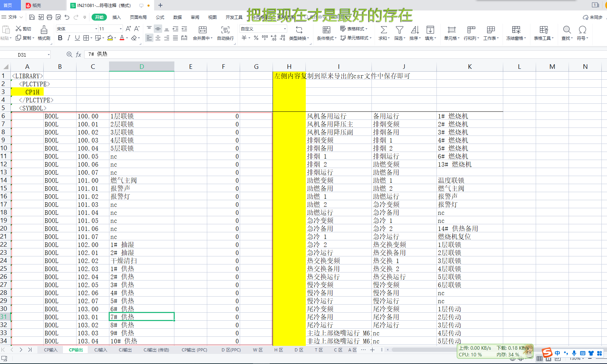The width and height of the screenshot is (607, 364).
Task: Open the font name dropdown showing 宋体
Action: tap(77, 29)
